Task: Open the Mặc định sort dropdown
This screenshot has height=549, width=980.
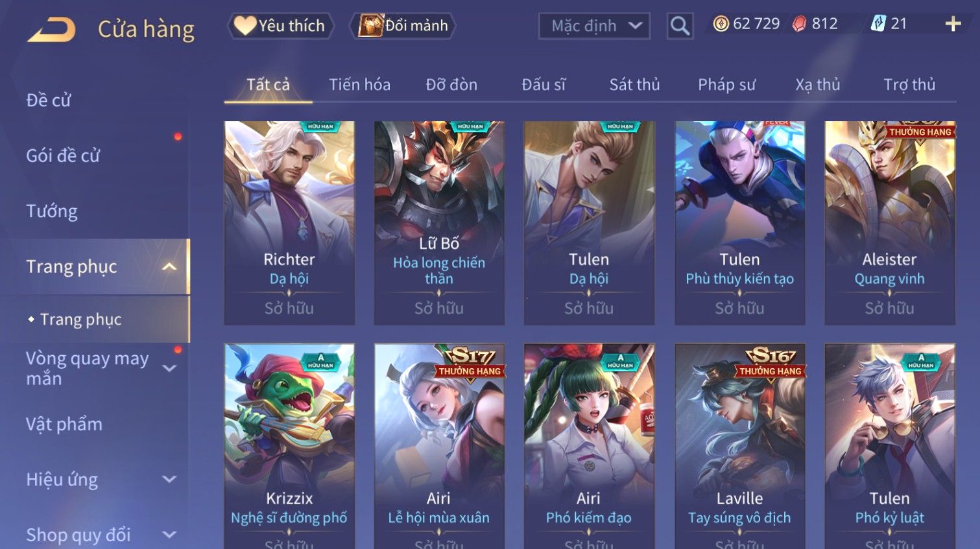Action: pyautogui.click(x=594, y=26)
